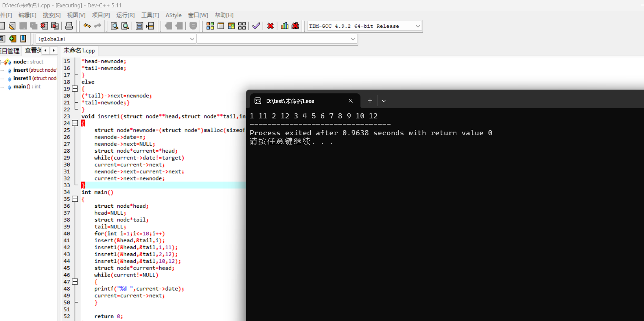Screen dimensions: 644x321
Task: Select the node struct in class tree
Action: (28, 62)
